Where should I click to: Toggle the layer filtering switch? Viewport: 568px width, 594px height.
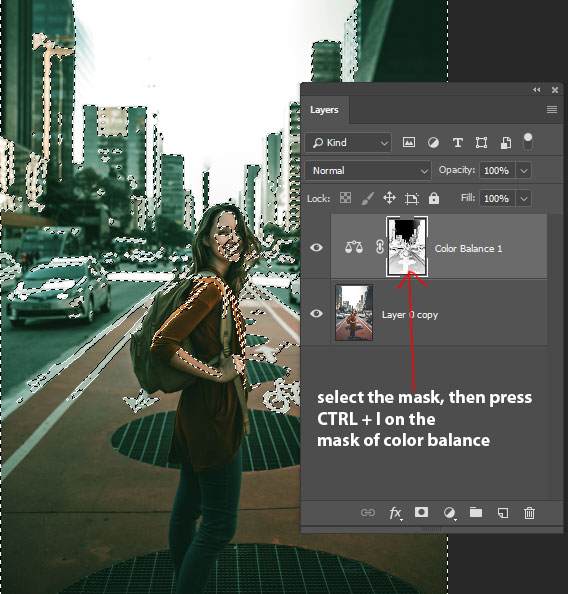pyautogui.click(x=527, y=142)
